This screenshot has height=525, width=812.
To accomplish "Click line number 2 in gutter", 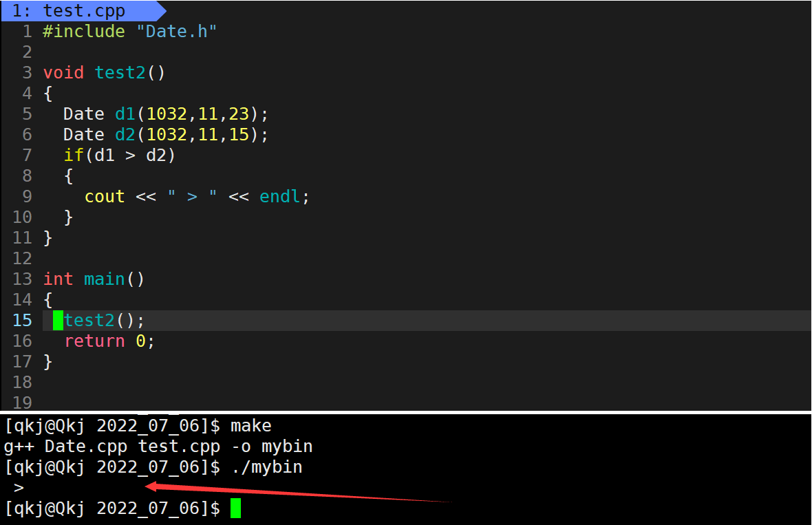I will pos(27,52).
